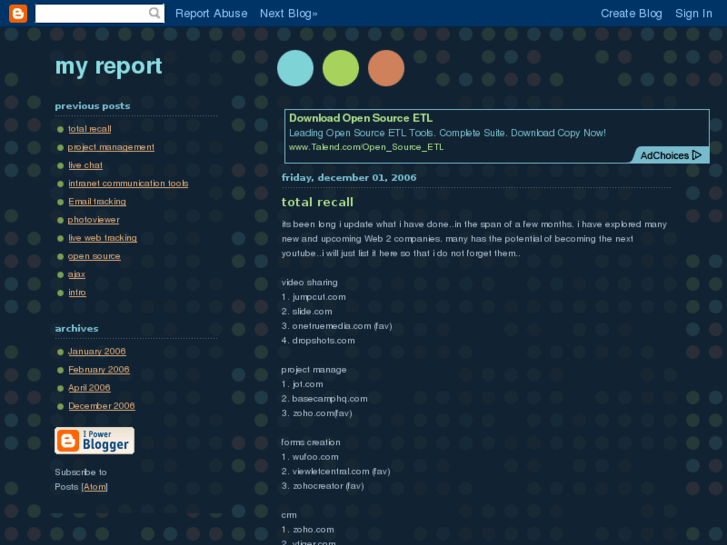This screenshot has height=545, width=727.
Task: Click the www.Talend.com/Open_Source_ETL ad URL
Action: pyautogui.click(x=366, y=147)
